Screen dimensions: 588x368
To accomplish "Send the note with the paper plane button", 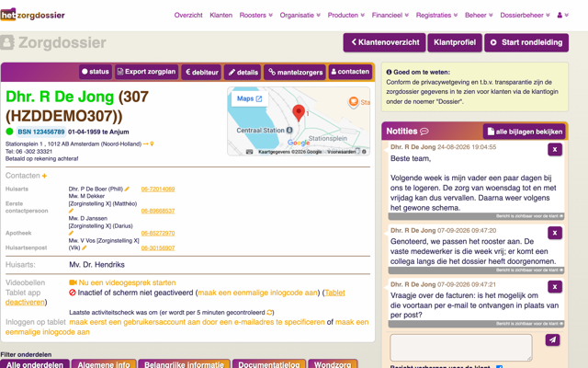I will pyautogui.click(x=552, y=339).
